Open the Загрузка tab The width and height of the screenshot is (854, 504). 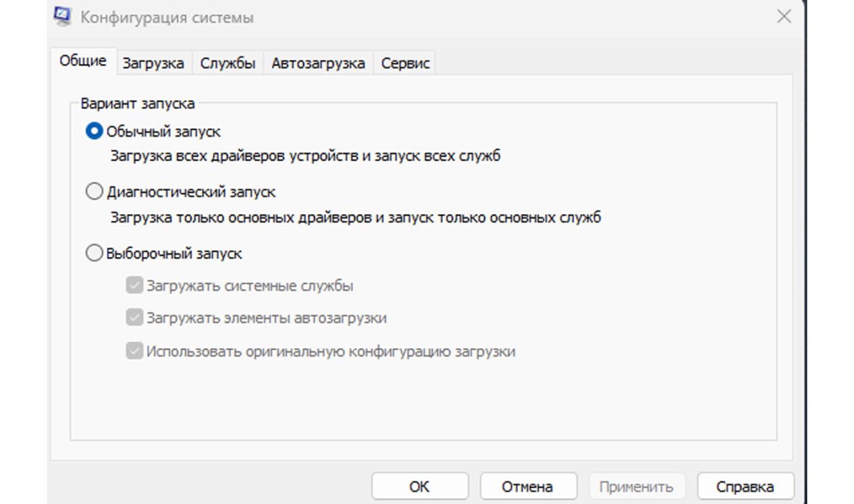click(153, 64)
